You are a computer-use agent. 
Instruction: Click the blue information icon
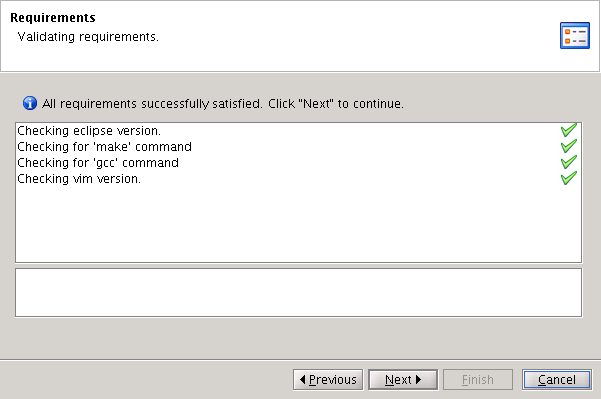pos(30,103)
